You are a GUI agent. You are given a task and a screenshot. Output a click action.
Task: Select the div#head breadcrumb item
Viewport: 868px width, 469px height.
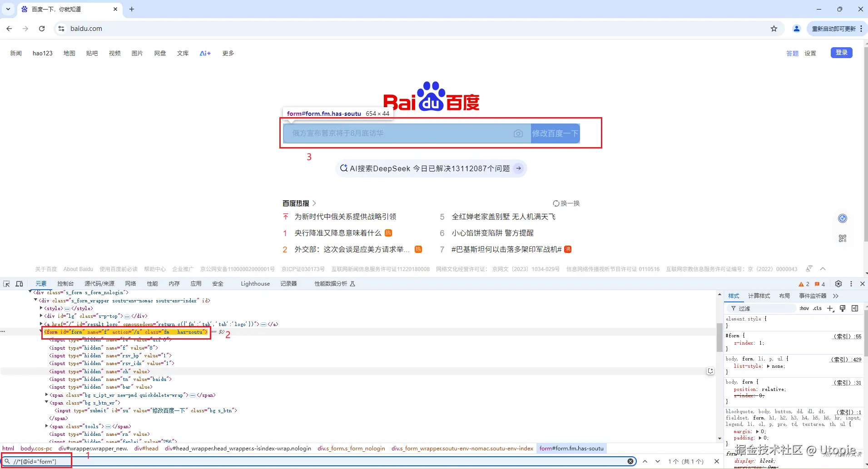pos(146,449)
